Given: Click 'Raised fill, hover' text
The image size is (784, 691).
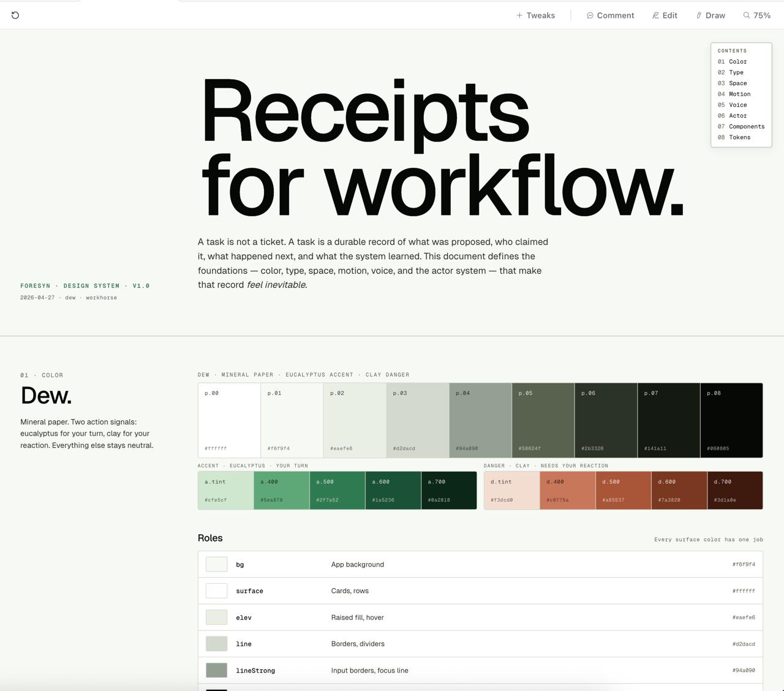Looking at the screenshot, I should click(x=358, y=617).
